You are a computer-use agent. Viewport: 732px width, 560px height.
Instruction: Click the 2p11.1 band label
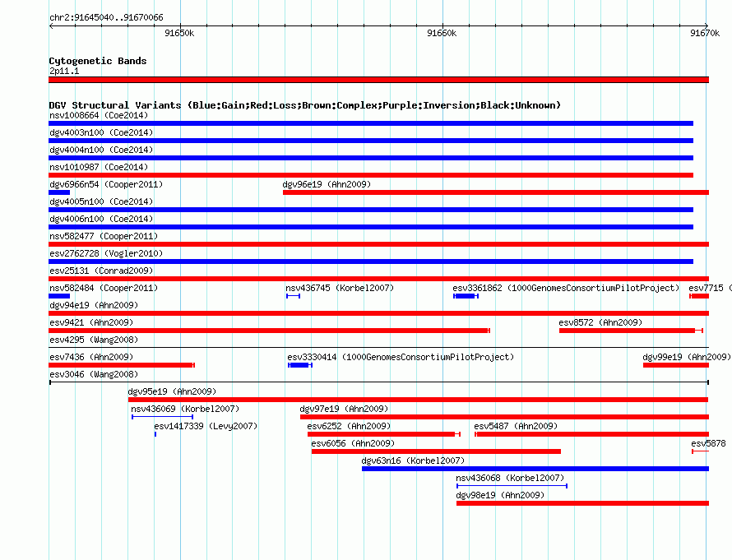pos(64,71)
